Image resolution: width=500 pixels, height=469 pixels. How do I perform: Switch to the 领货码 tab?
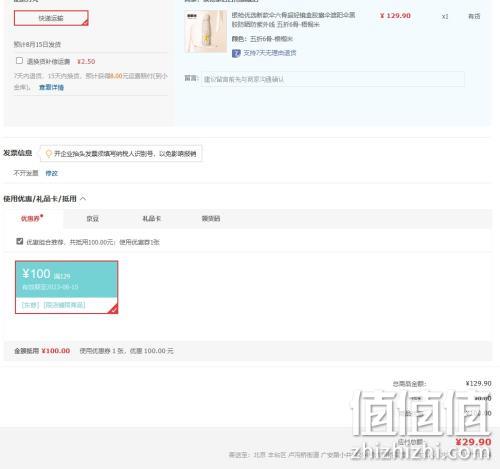pos(211,219)
